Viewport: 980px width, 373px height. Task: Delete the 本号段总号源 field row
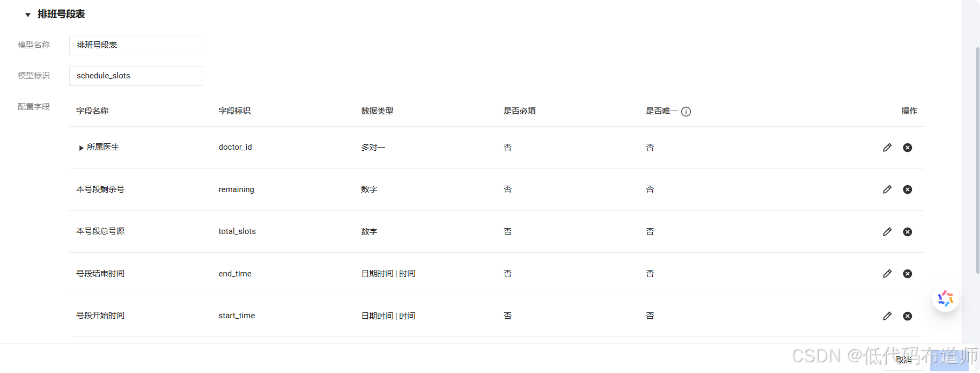tap(908, 232)
